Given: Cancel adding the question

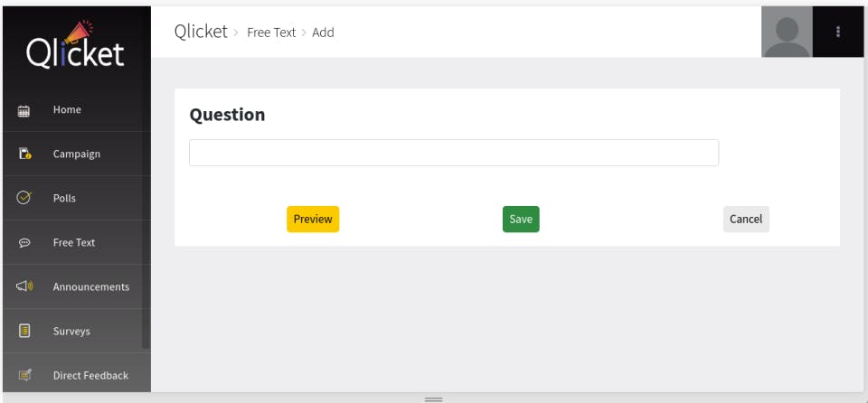Looking at the screenshot, I should coord(746,220).
